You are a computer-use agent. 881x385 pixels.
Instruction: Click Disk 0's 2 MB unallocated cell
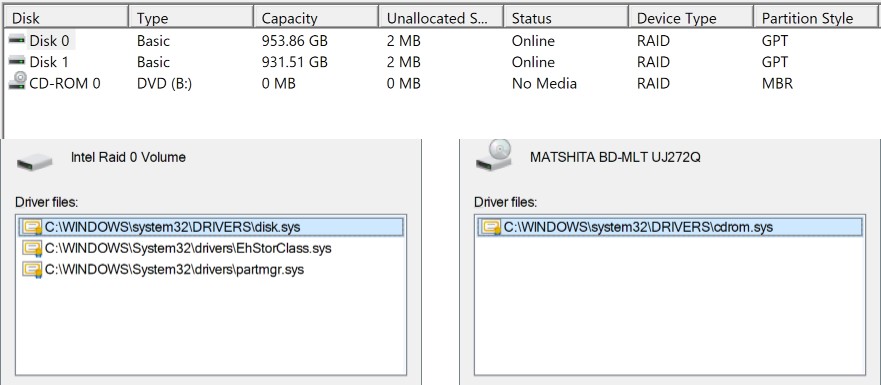(x=403, y=41)
